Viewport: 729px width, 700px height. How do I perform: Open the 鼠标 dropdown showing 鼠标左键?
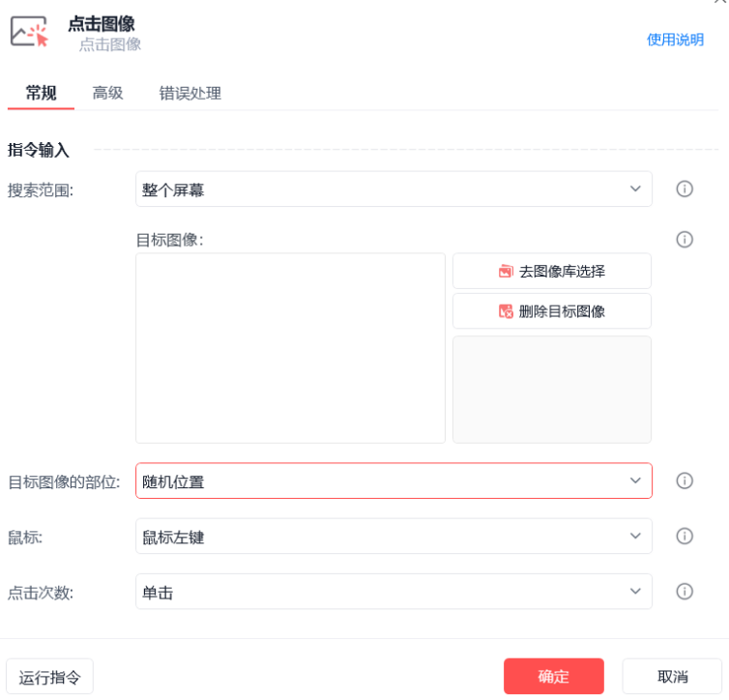tap(394, 536)
